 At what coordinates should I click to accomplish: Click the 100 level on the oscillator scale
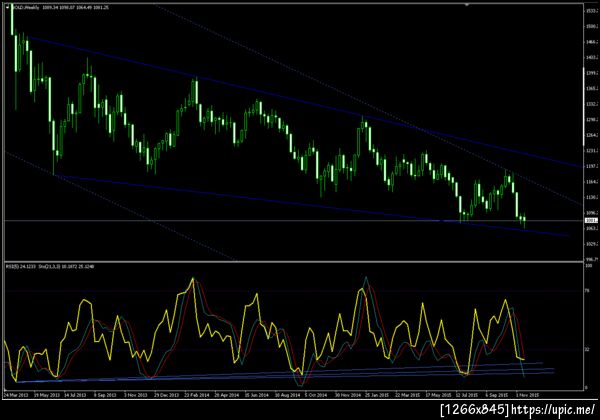589,265
